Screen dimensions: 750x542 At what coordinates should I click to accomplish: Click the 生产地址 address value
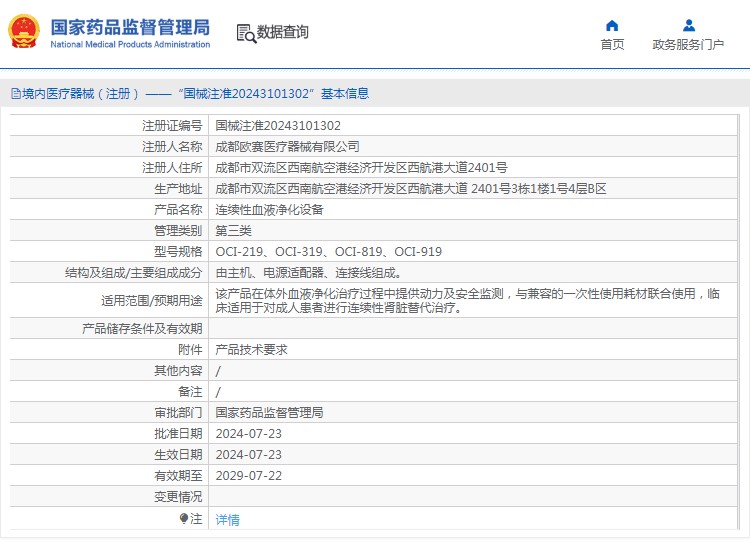(x=411, y=189)
